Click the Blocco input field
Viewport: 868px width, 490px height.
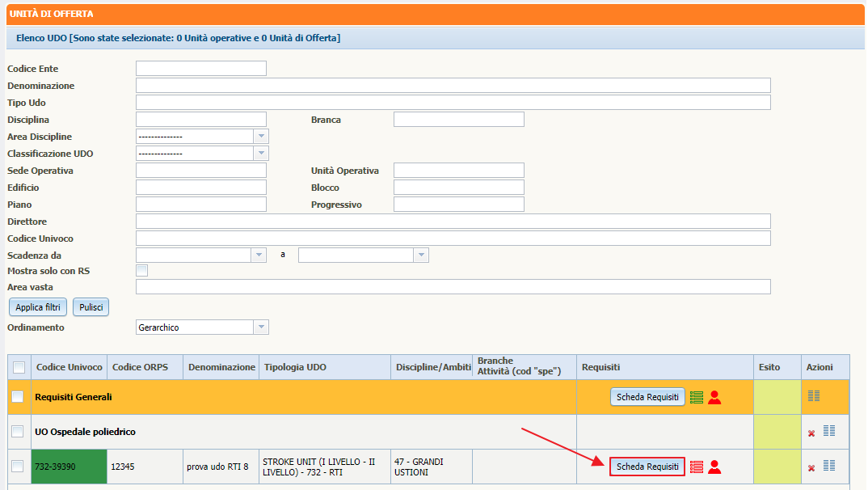[x=459, y=187]
